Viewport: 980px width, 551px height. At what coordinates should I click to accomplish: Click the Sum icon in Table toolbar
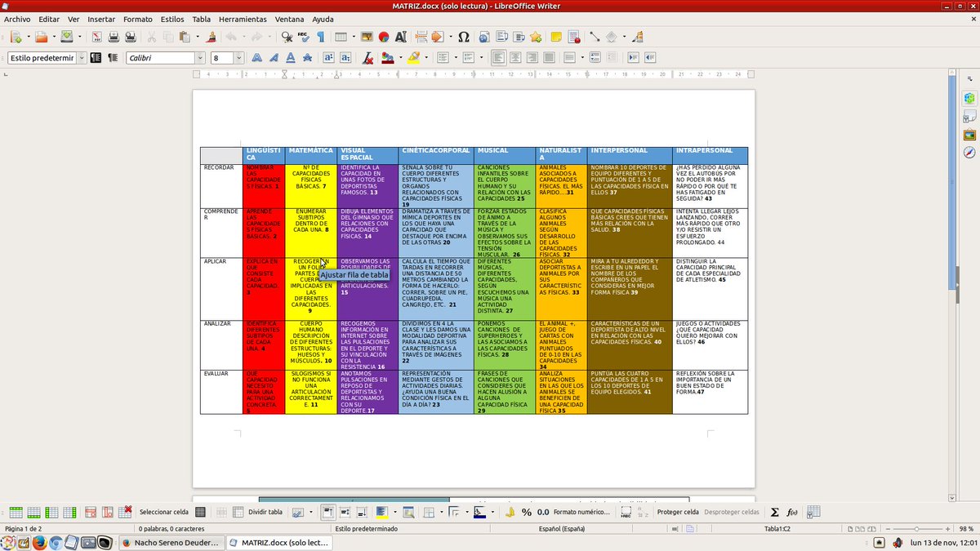tap(775, 512)
